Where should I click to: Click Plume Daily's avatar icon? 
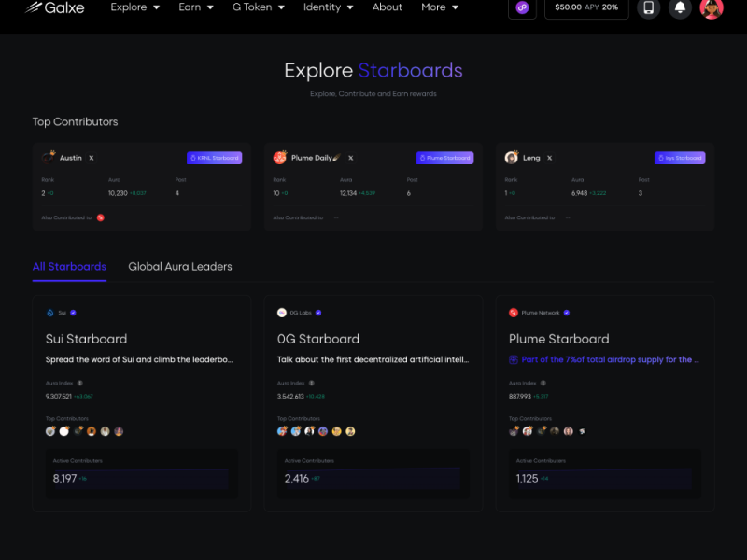280,157
